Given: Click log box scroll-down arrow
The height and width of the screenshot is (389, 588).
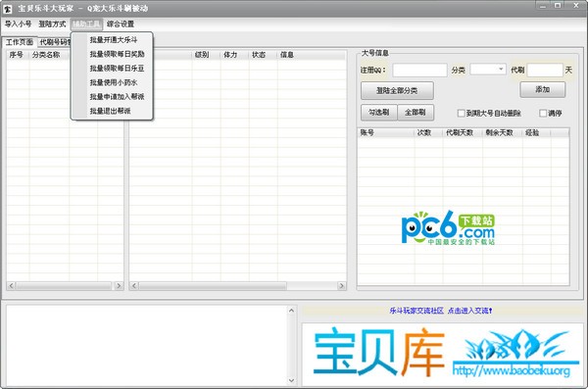Looking at the screenshot, I should 291,380.
